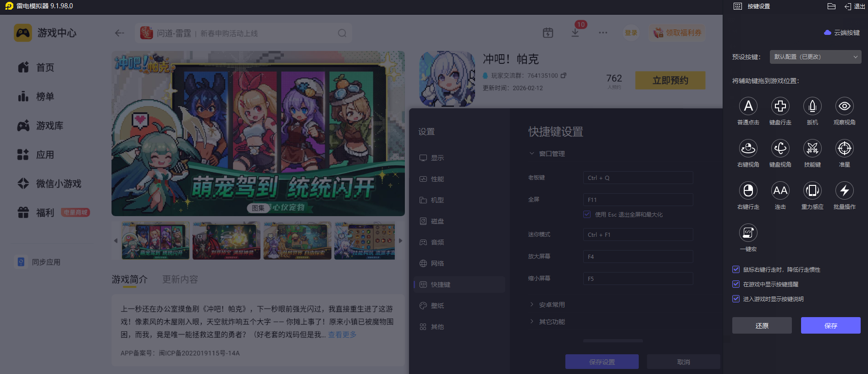This screenshot has width=868, height=374.
Task: Switch to 更新内容 tab
Action: (x=180, y=279)
